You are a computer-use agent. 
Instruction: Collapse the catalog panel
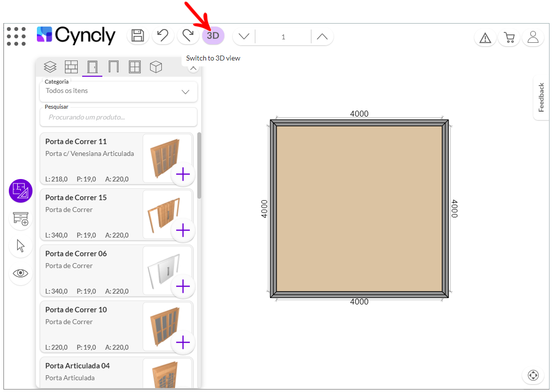tap(193, 68)
